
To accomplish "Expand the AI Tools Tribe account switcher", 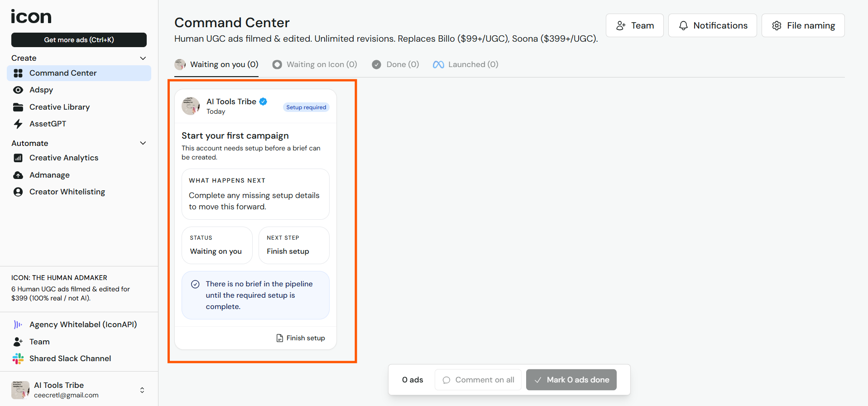I will [x=142, y=390].
